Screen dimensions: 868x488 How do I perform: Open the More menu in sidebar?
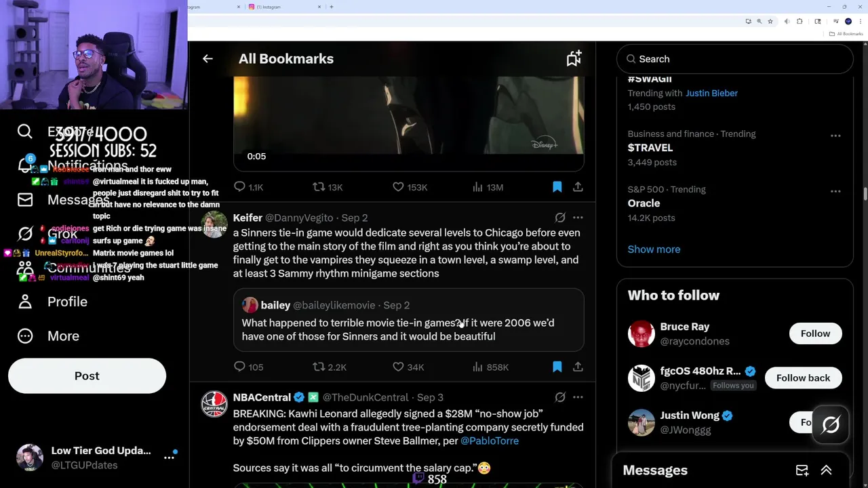49,336
